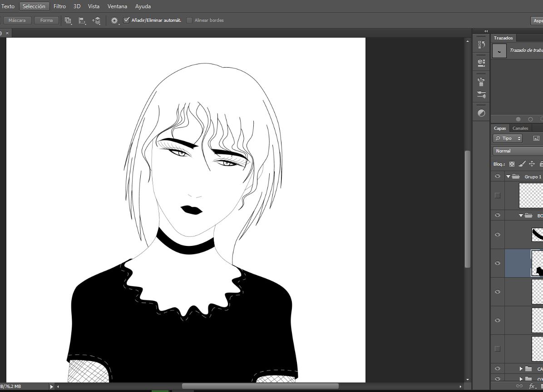Hide the Grupo 1 group
The image size is (543, 392).
[x=498, y=176]
